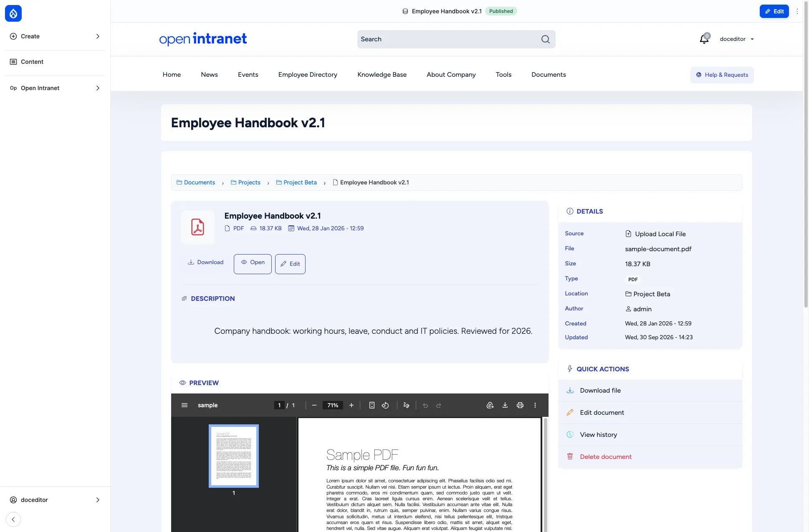
Task: Select the page 1 thumbnail in PDF preview
Action: pyautogui.click(x=234, y=456)
